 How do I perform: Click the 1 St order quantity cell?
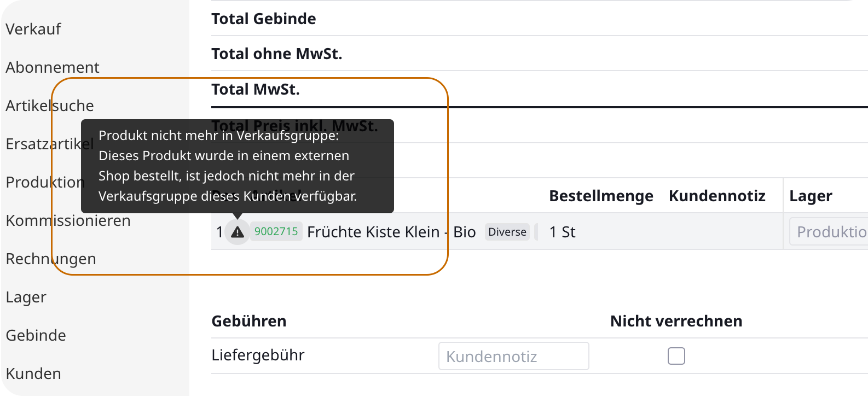tap(563, 232)
